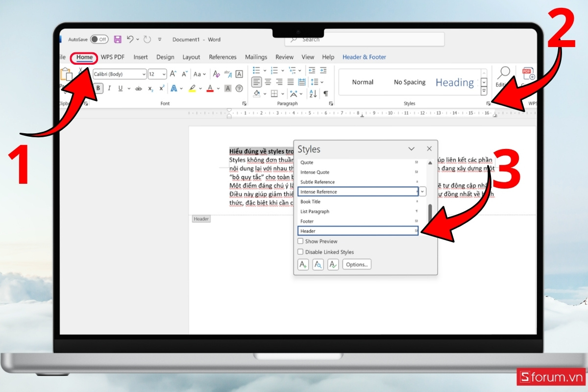Center-align the paragraph
This screenshot has width=588, height=392.
tap(268, 82)
